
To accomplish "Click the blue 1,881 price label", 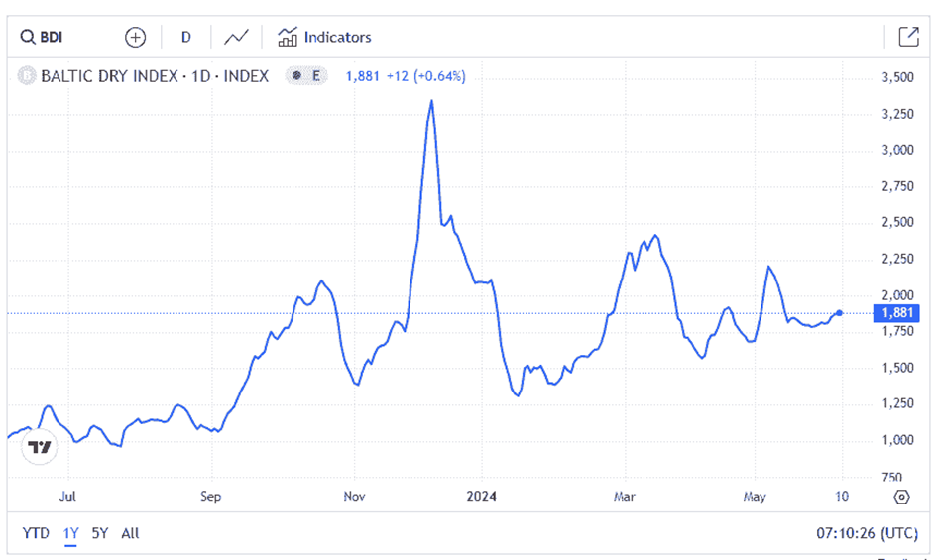I will point(896,312).
